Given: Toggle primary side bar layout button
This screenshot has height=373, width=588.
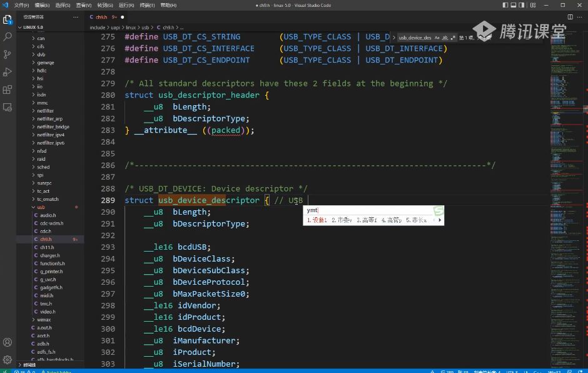Looking at the screenshot, I should click(x=505, y=5).
